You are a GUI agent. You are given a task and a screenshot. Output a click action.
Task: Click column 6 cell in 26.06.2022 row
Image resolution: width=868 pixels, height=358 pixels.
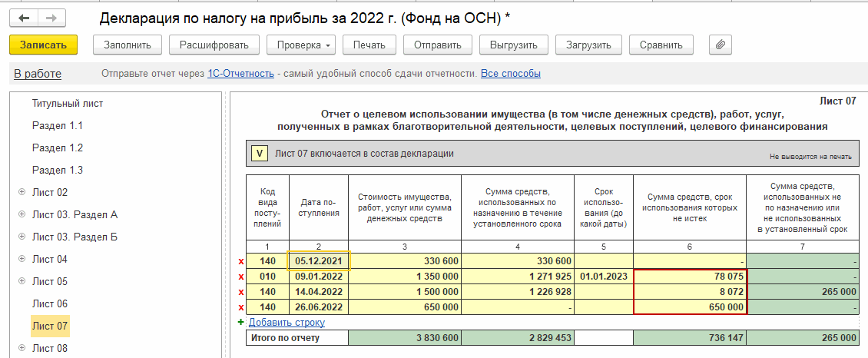point(691,307)
